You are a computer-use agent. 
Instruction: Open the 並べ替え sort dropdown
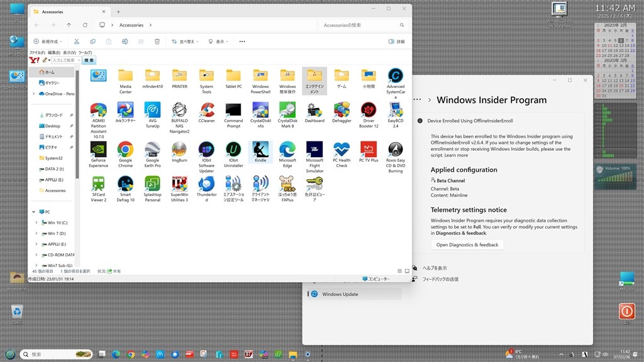click(x=185, y=41)
